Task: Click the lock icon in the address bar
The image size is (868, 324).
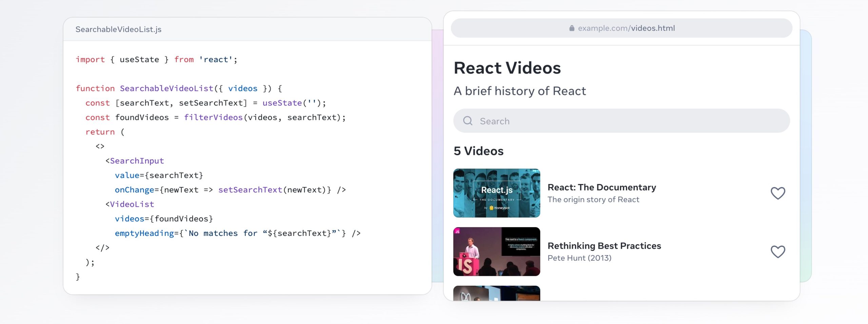Action: click(572, 28)
